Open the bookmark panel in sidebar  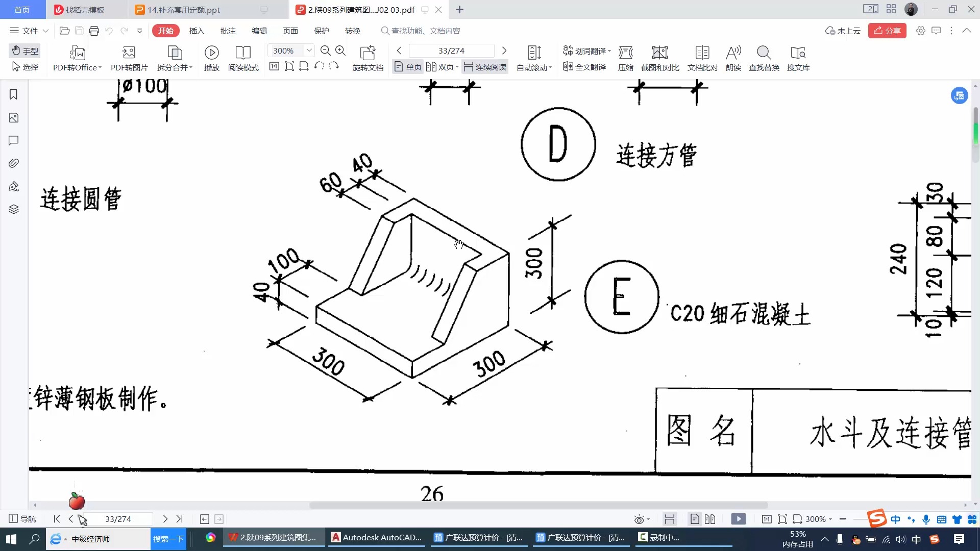[x=14, y=94]
